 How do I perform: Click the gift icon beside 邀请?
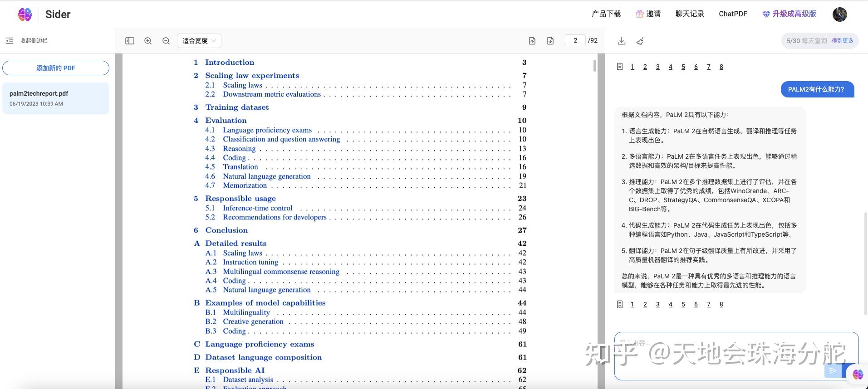[x=639, y=14]
